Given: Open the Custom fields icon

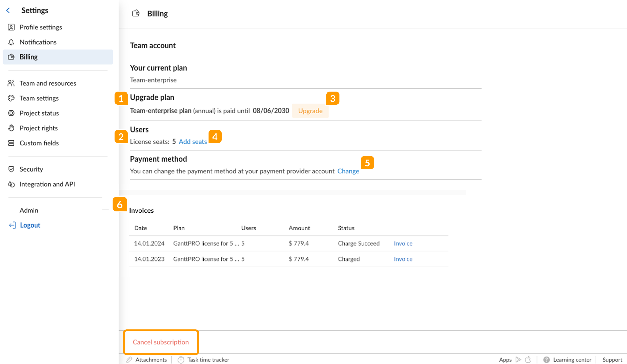Looking at the screenshot, I should click(11, 143).
